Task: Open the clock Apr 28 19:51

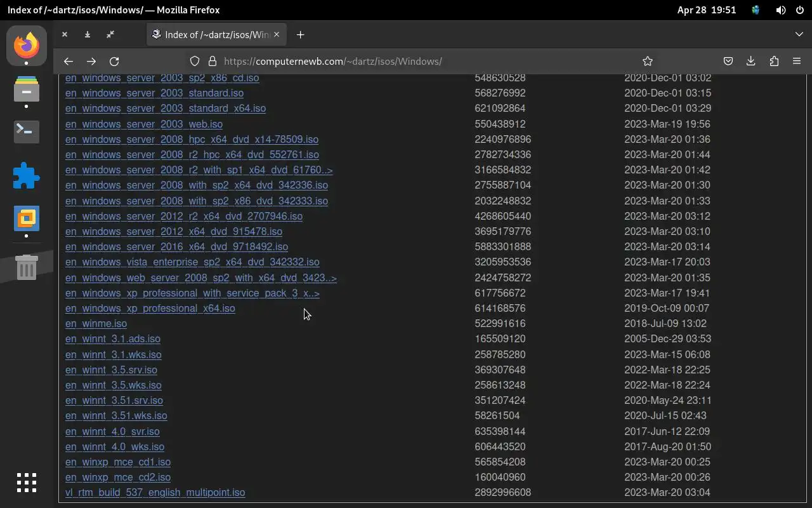Action: click(707, 10)
